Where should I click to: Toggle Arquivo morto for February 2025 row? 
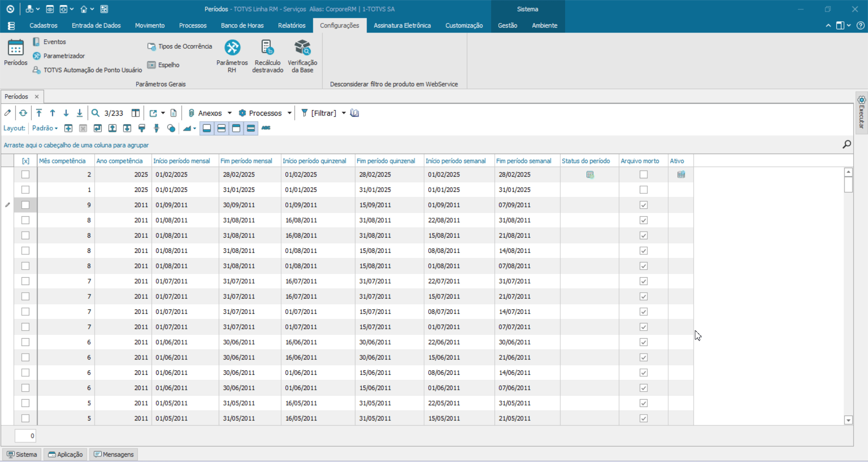(x=644, y=174)
